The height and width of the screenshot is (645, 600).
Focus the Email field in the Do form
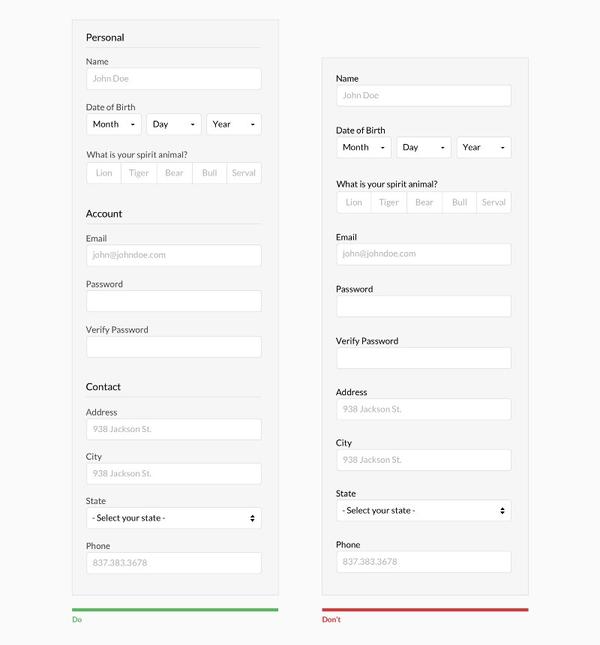[174, 255]
